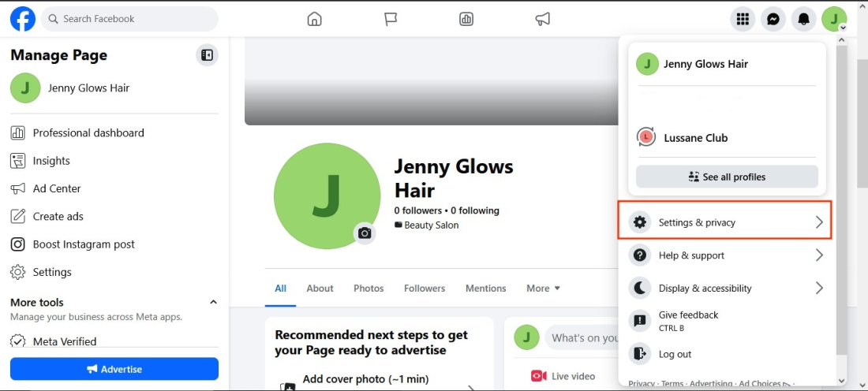The height and width of the screenshot is (391, 868).
Task: Open the Insights chart icon in top bar
Action: pyautogui.click(x=466, y=19)
